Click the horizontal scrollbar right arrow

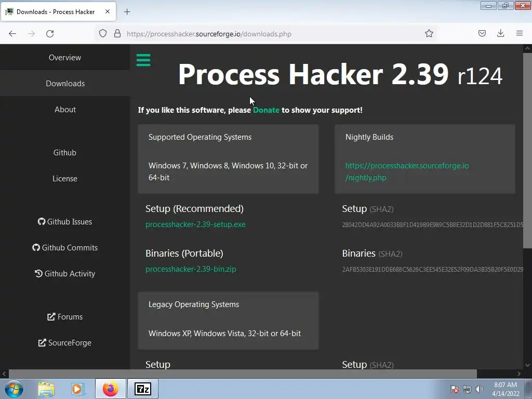pos(519,374)
